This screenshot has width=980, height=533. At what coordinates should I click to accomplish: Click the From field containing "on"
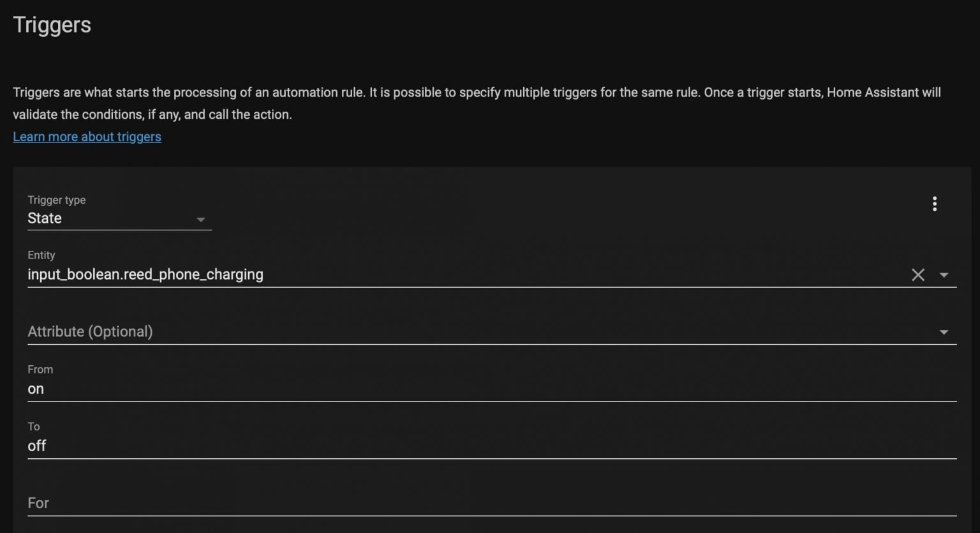[447, 389]
